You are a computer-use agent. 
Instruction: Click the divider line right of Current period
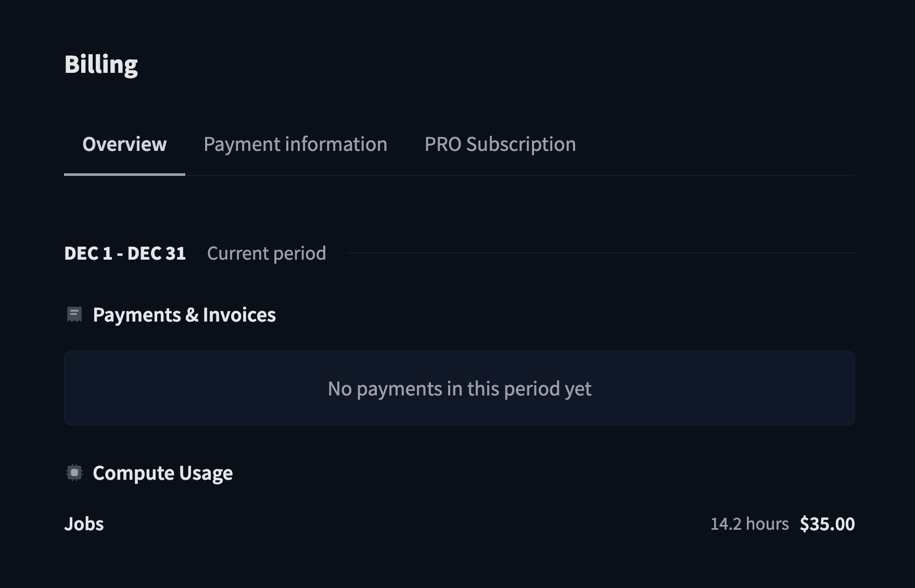point(601,253)
